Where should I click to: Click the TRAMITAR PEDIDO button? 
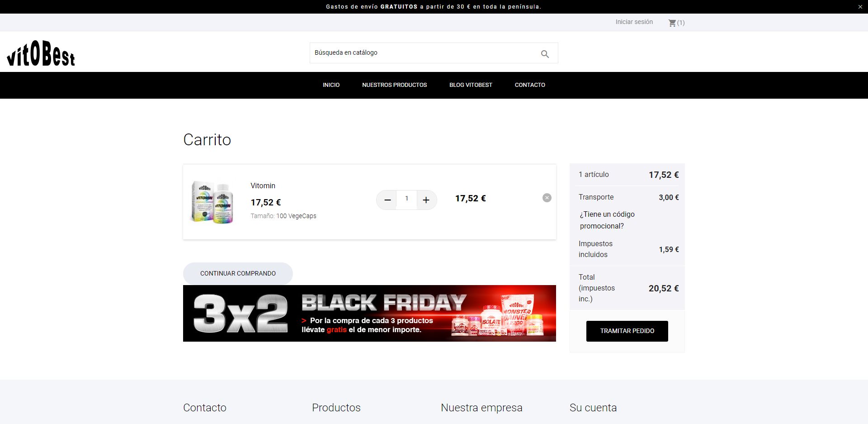coord(627,331)
